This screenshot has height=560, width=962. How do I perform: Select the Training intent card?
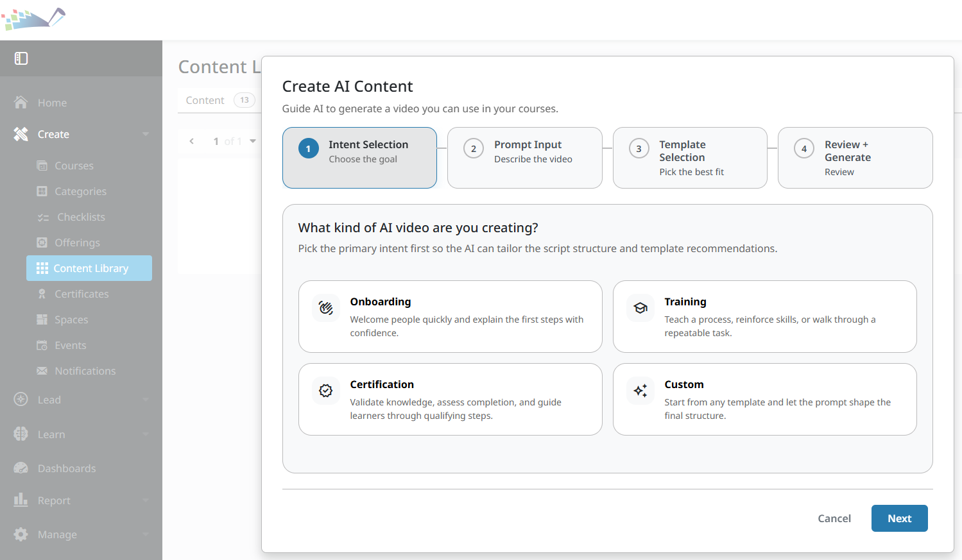click(x=765, y=316)
